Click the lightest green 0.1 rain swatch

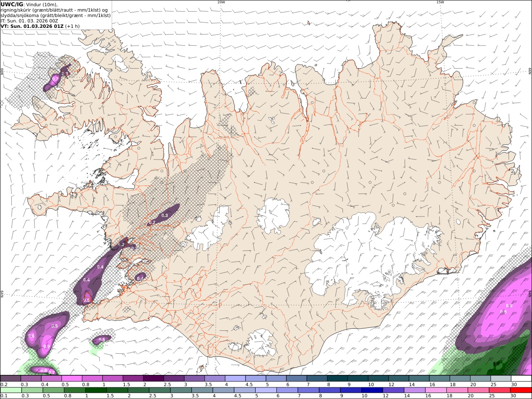point(11,390)
